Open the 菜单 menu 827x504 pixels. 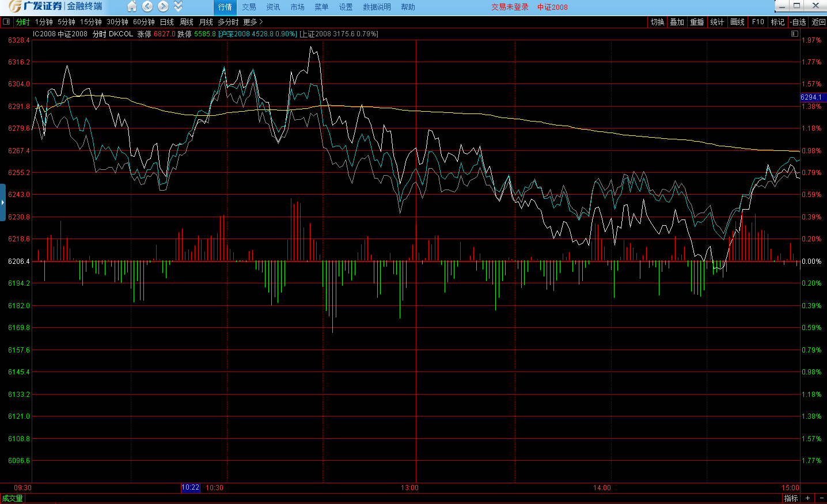point(321,7)
